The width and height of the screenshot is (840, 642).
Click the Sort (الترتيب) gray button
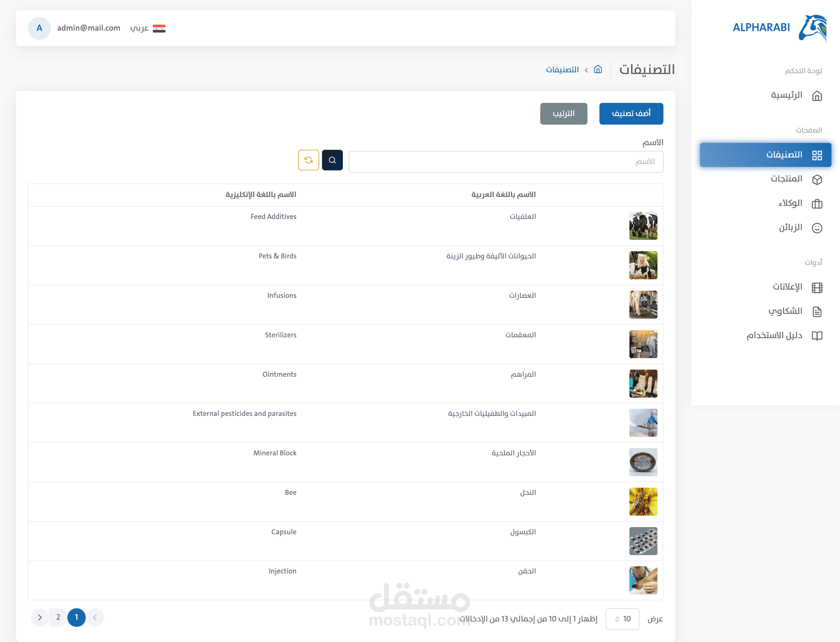(x=563, y=113)
